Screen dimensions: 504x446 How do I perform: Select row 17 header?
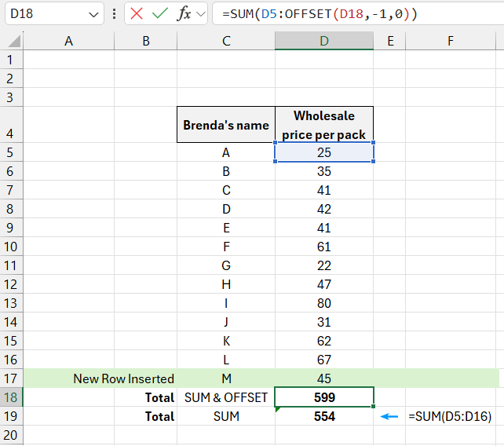click(11, 378)
